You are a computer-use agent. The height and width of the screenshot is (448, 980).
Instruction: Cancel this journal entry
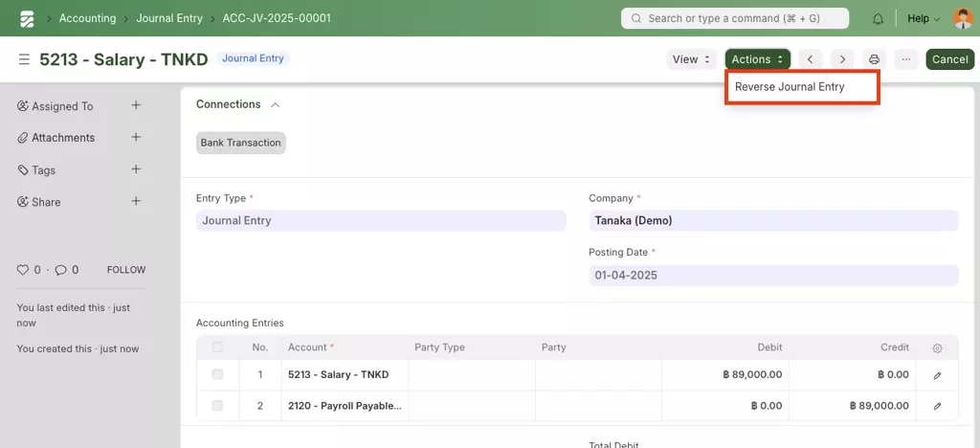point(950,59)
